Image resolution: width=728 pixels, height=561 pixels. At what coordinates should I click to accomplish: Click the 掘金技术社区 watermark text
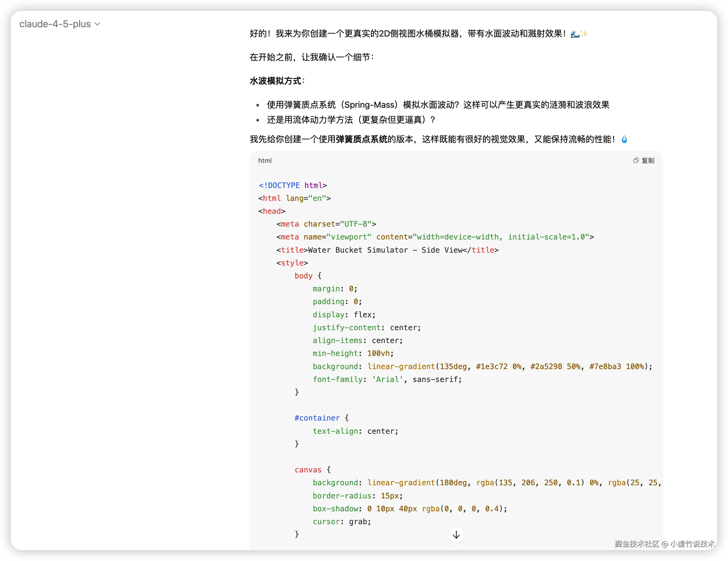[636, 544]
